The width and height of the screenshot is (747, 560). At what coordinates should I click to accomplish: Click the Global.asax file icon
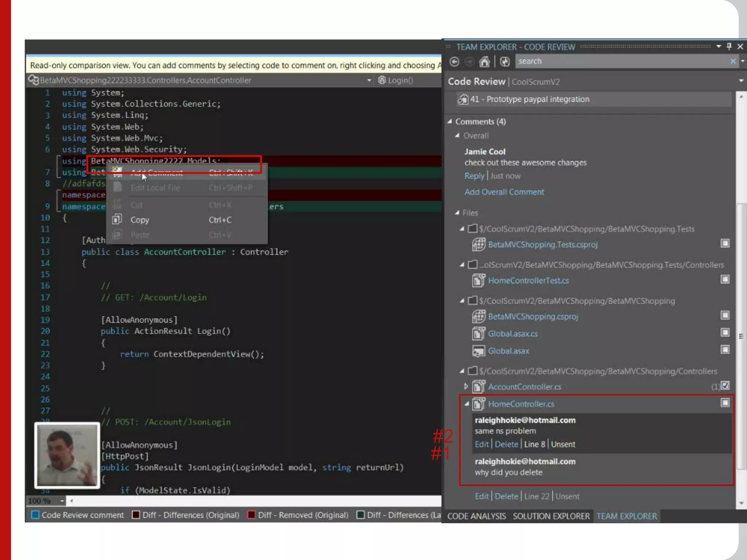(x=479, y=351)
